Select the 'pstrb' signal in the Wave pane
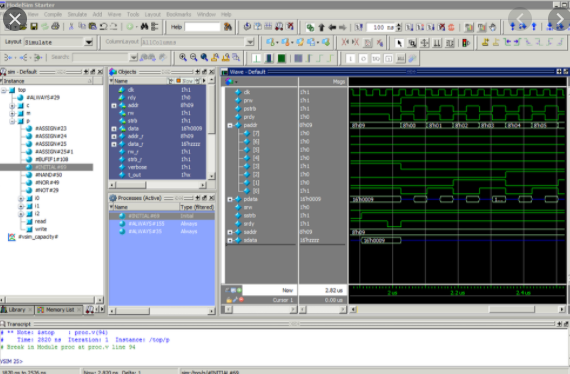 [250, 109]
